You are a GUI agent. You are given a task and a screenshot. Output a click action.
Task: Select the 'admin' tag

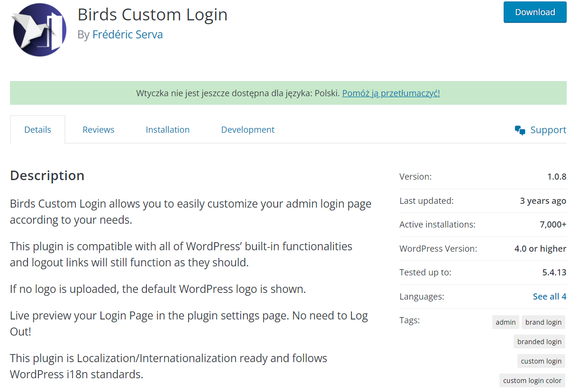(x=506, y=322)
